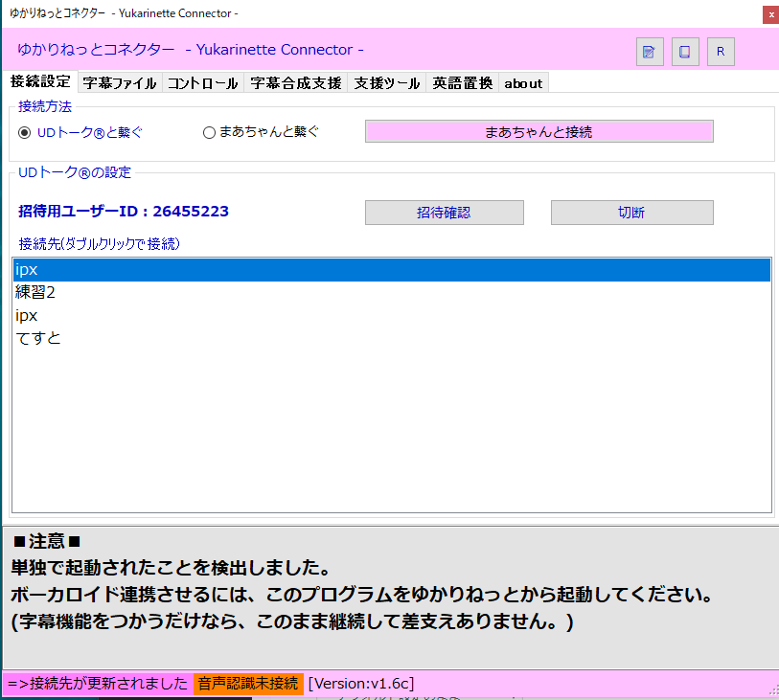Click the まあちゃんと接続 button
This screenshot has height=700, width=779.
coord(539,131)
